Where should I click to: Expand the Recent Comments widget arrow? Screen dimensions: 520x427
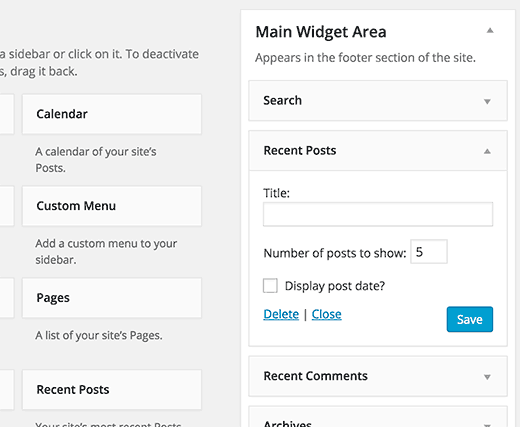pos(487,377)
